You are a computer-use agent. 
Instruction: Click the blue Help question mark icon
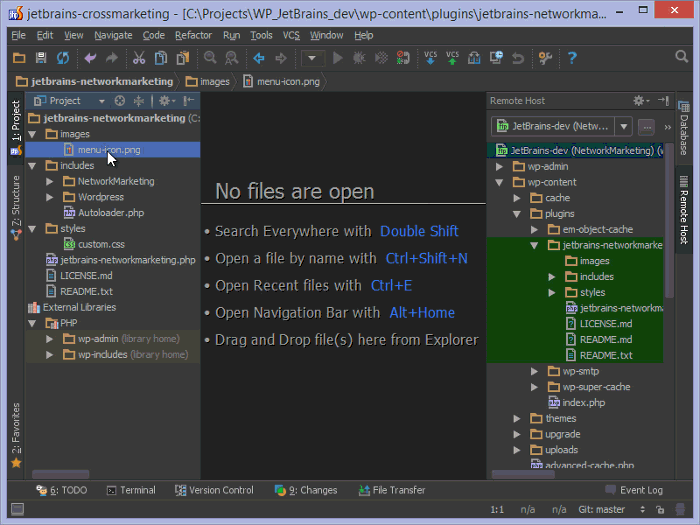pyautogui.click(x=572, y=58)
